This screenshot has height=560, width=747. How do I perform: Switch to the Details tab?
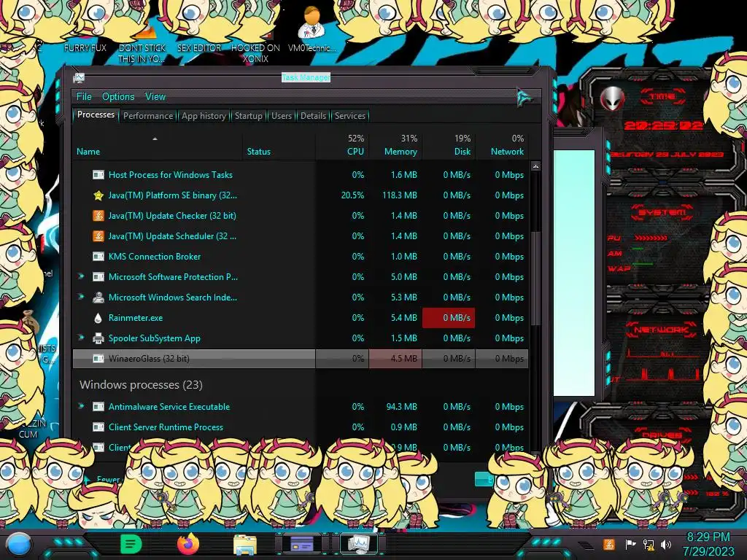tap(313, 116)
